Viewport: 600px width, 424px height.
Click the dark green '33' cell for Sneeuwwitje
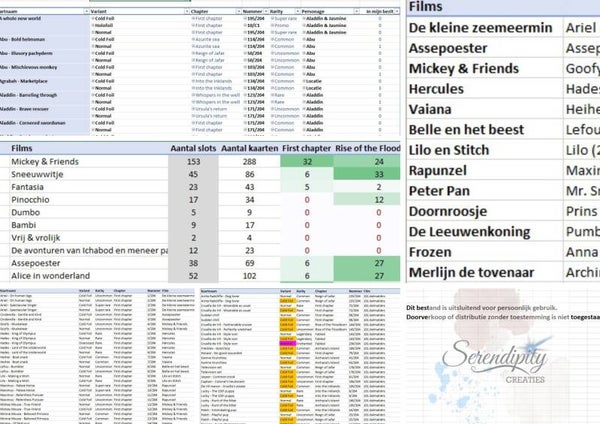click(367, 174)
